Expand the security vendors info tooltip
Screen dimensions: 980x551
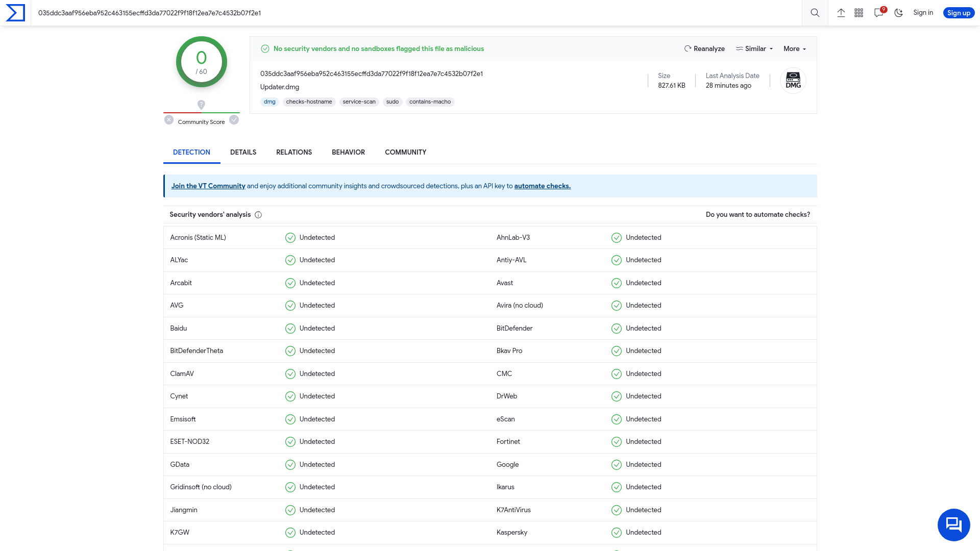click(x=259, y=215)
